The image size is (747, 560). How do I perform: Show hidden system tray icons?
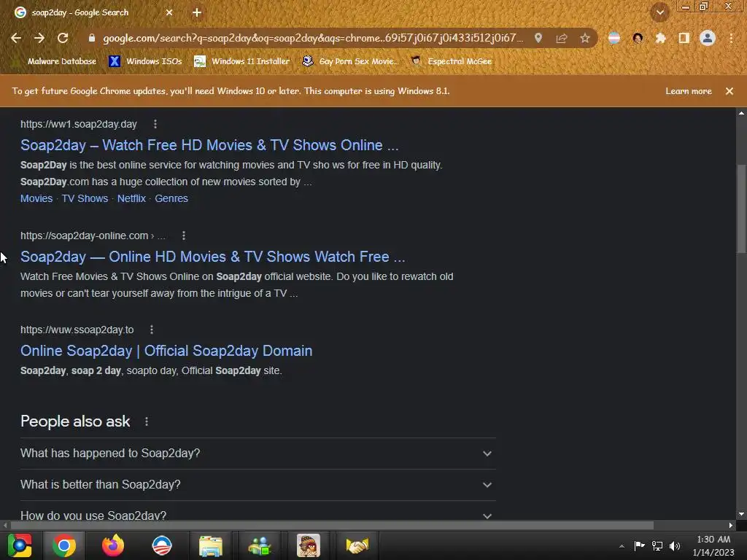[622, 546]
